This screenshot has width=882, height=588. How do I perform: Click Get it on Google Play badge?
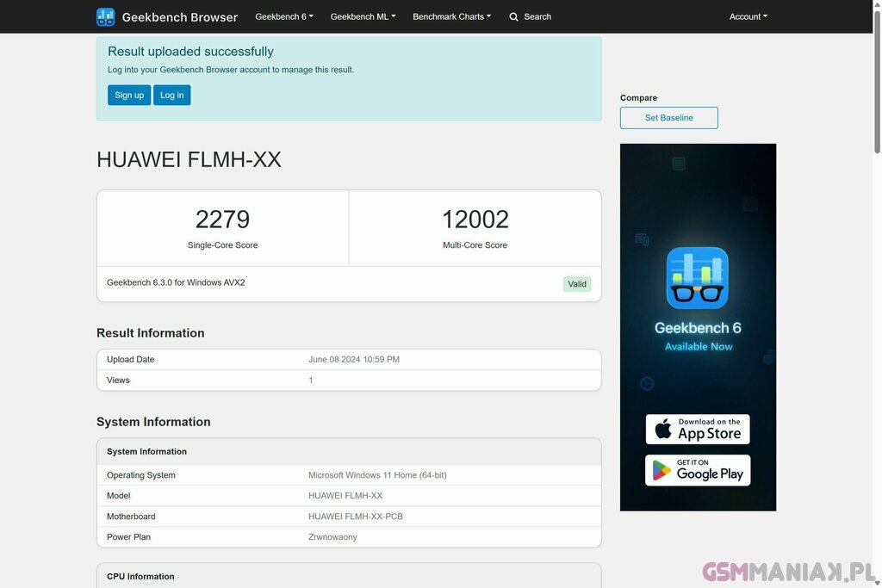point(698,471)
